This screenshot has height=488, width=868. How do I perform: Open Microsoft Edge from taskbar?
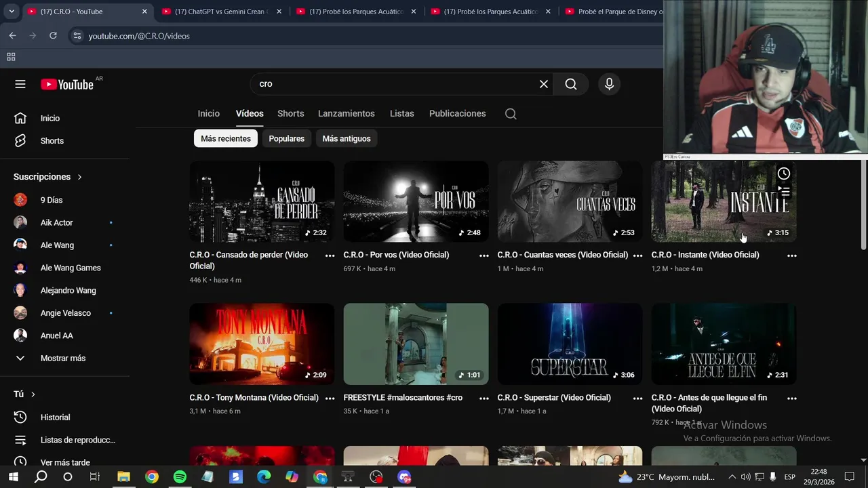[x=264, y=477]
